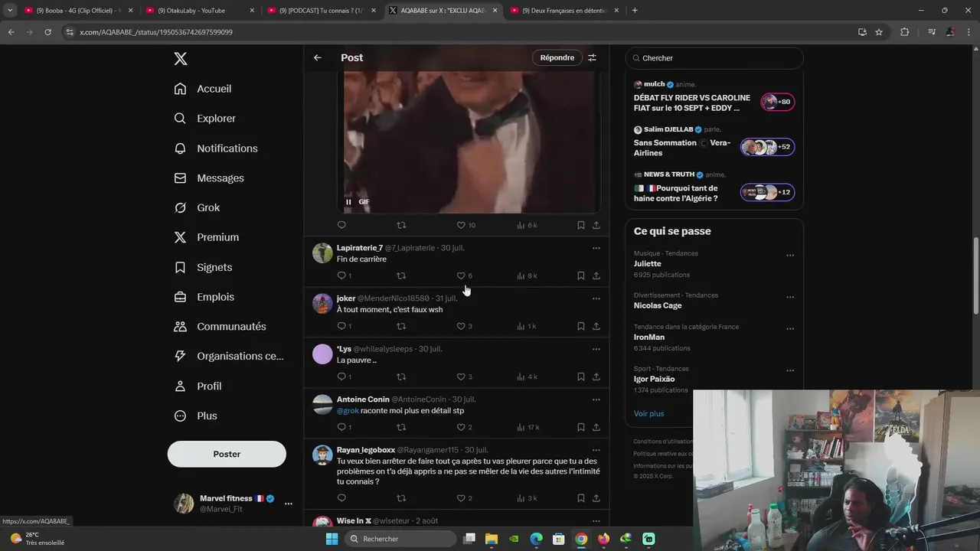The width and height of the screenshot is (980, 551).
Task: View stats of Antoine Conin's 17 k reply
Action: tap(528, 427)
